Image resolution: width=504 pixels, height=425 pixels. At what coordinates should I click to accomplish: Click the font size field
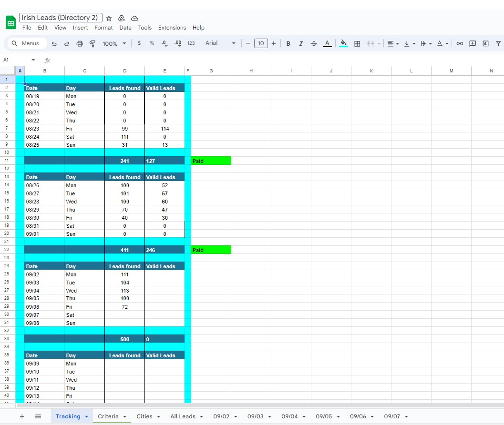coord(261,43)
